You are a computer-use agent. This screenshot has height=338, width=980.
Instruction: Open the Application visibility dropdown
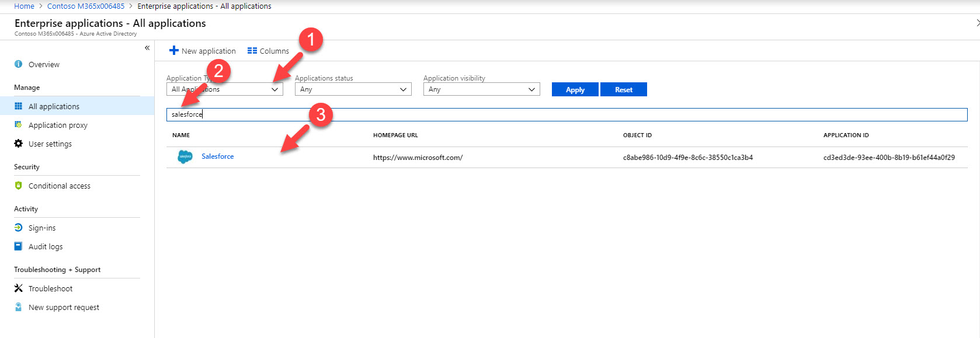[x=482, y=89]
